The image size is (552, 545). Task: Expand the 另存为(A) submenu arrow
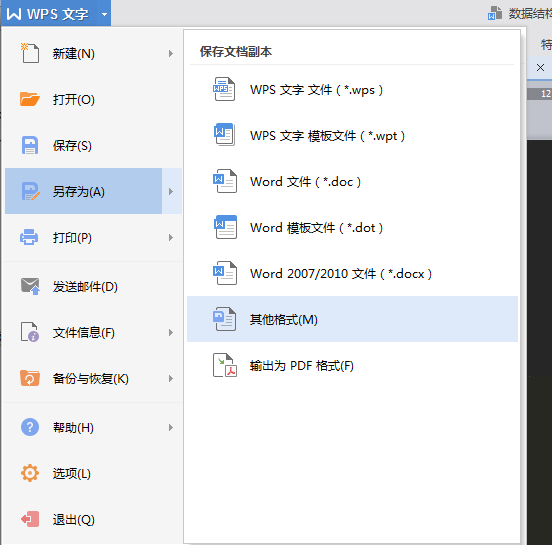[171, 192]
